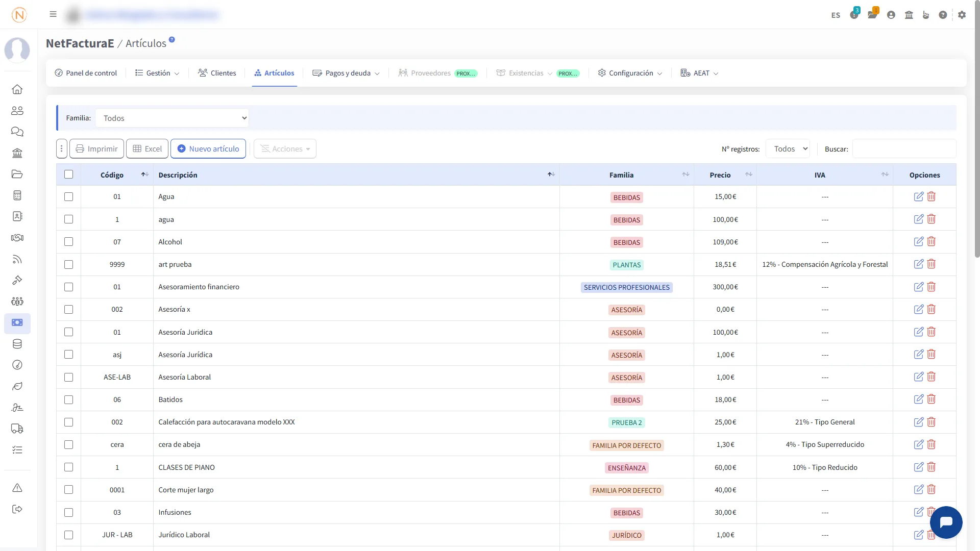The height and width of the screenshot is (551, 980).
Task: Export the list with Excel button
Action: tap(148, 148)
